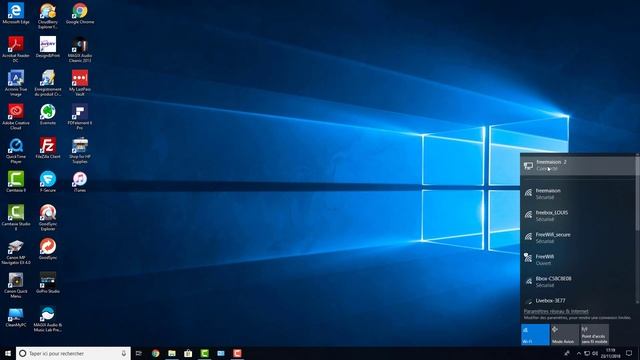Select the connected freemaison 2 network

coord(578,165)
